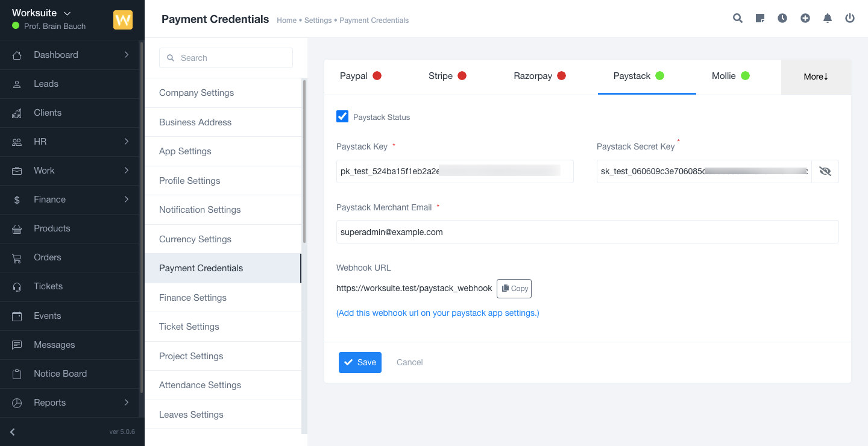This screenshot has width=868, height=446.
Task: Click the add webhook URL instruction link
Action: pos(438,313)
